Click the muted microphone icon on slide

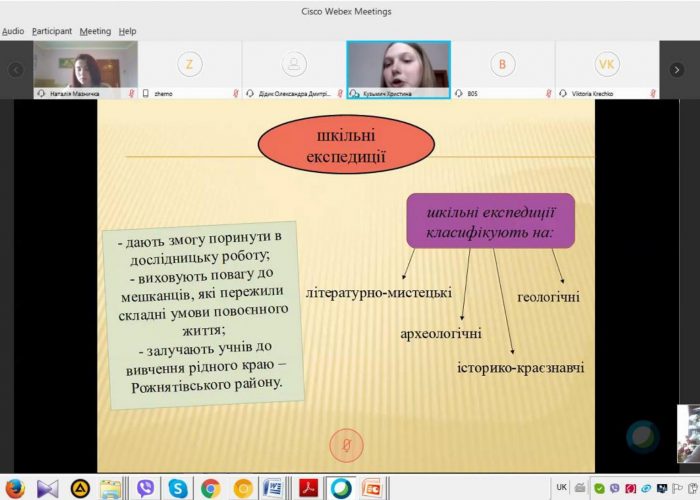tap(346, 445)
